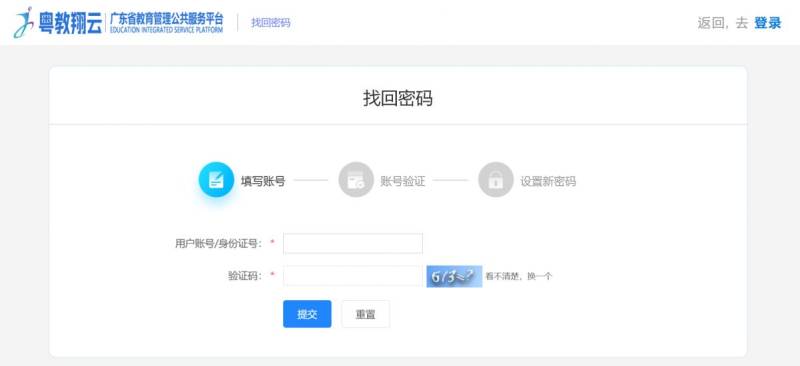Screen dimensions: 800x366
Task: Submit the form with 提交 button
Action: [x=307, y=314]
